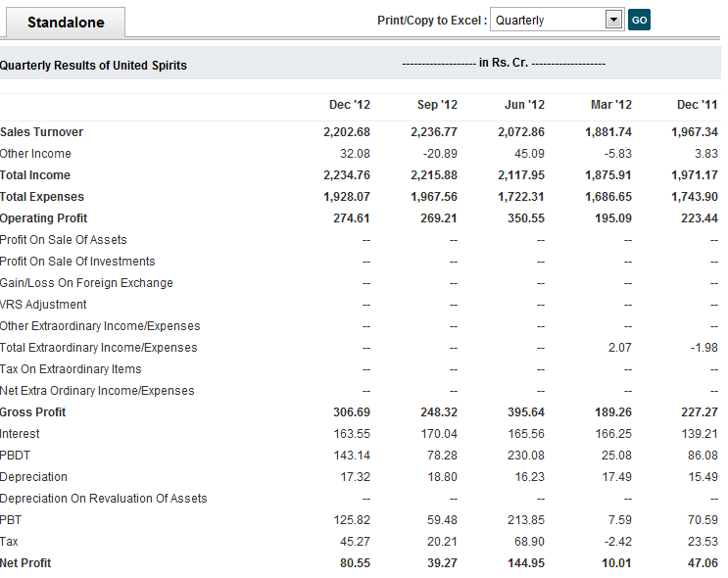Click the 'in Rs. Cr.' unit label
This screenshot has width=728, height=578.
(x=504, y=63)
